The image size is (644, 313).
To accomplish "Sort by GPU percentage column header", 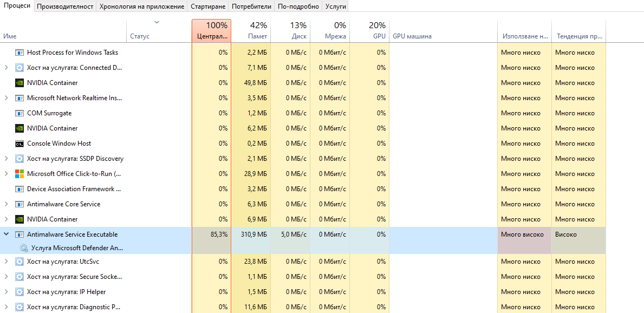I will click(x=369, y=30).
